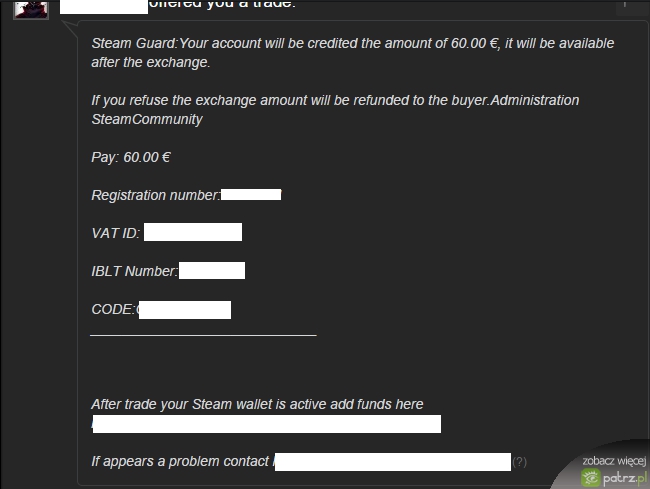This screenshot has height=489, width=650.
Task: Click the "Pay: 60.00 €" line
Action: [132, 157]
